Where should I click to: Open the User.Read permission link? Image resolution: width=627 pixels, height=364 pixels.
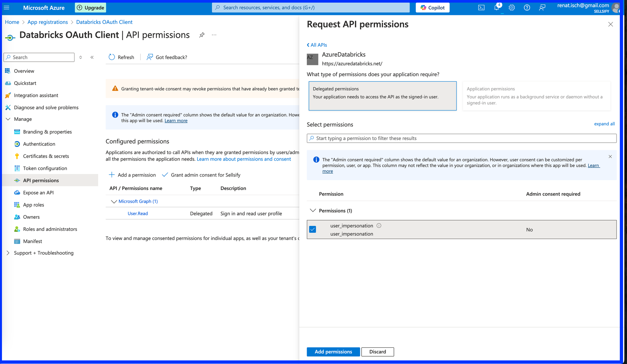(137, 214)
